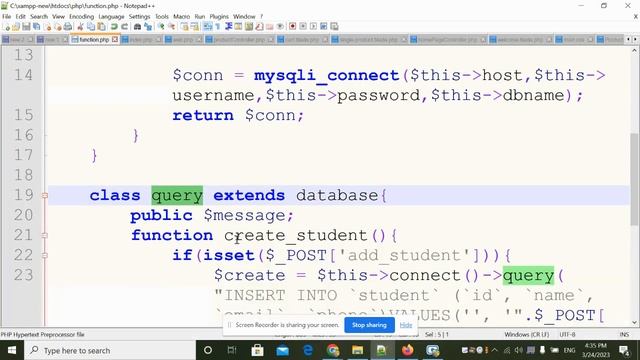Switch to single-product.blade.php tab
The width and height of the screenshot is (640, 360).
[369, 40]
